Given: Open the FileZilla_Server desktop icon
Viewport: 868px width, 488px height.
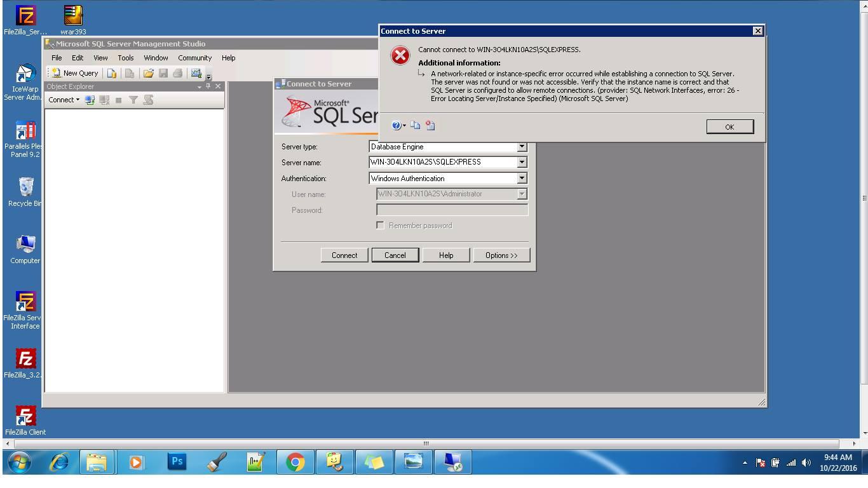Looking at the screenshot, I should [25, 20].
